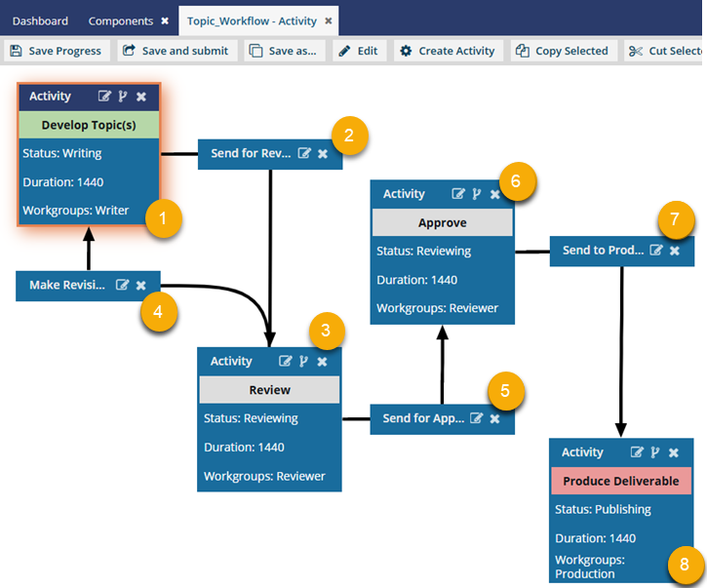Select the green Develop Topic(s) title bar
The image size is (707, 588).
(89, 125)
